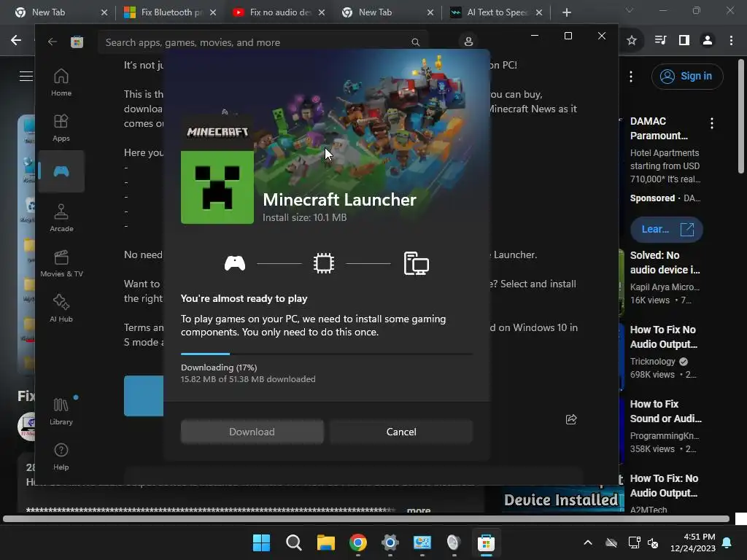
Task: Click the Microsoft Store logo icon
Action: [x=77, y=42]
